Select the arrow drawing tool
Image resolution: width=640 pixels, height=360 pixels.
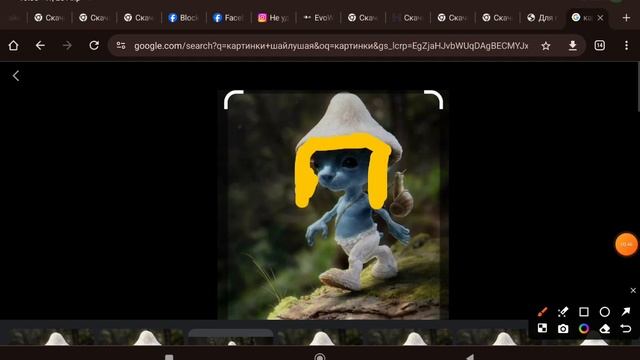[626, 312]
